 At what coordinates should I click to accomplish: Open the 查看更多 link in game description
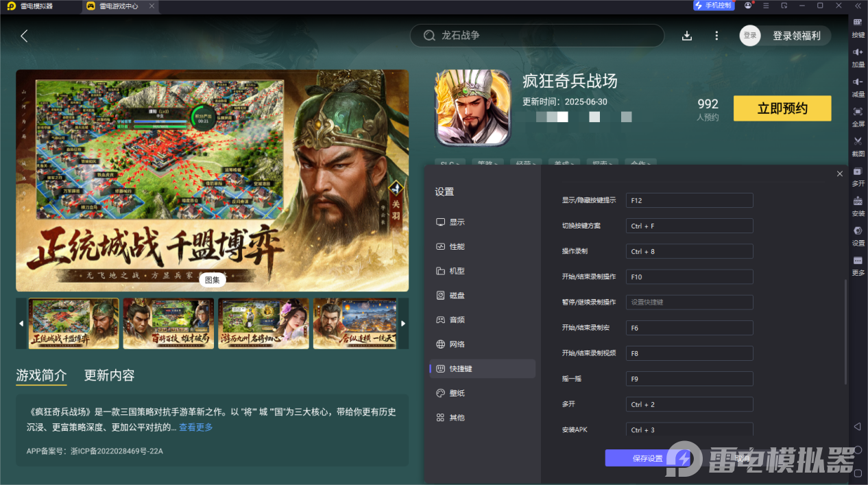pos(195,426)
